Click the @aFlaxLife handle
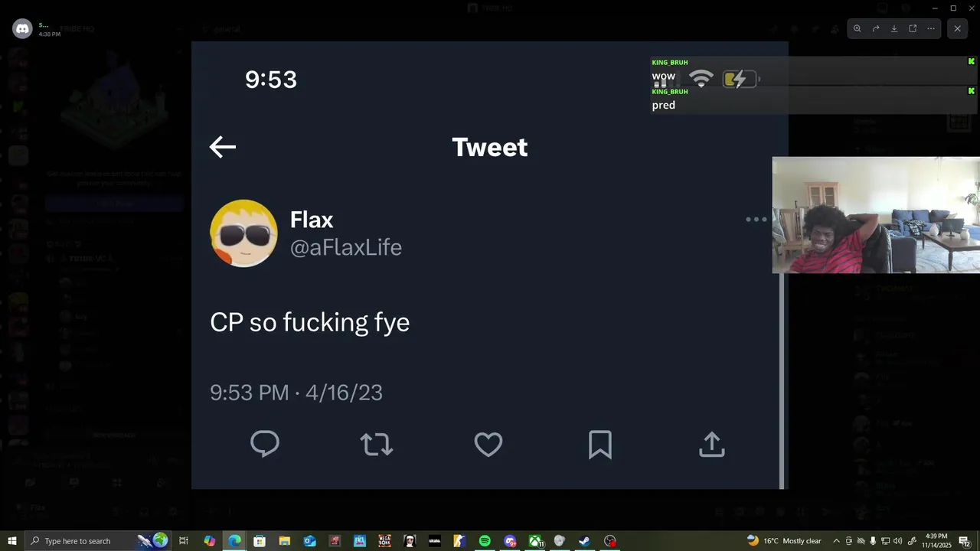This screenshot has width=980, height=551. (345, 247)
